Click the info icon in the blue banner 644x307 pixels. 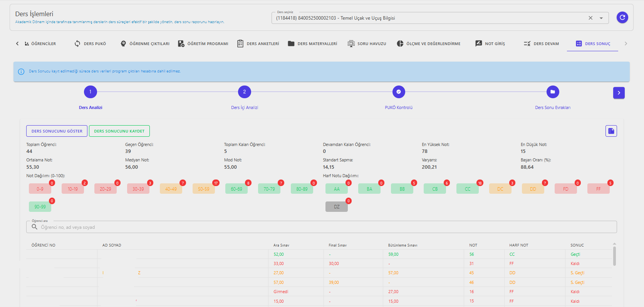pyautogui.click(x=21, y=72)
